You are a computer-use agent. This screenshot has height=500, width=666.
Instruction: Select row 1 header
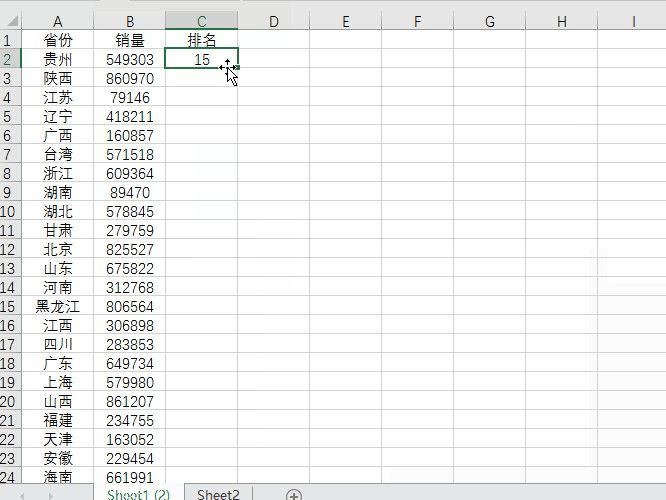coord(10,40)
